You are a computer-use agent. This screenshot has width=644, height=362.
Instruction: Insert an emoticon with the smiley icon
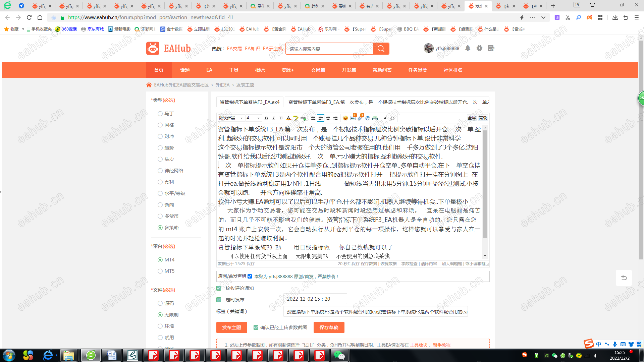(345, 118)
